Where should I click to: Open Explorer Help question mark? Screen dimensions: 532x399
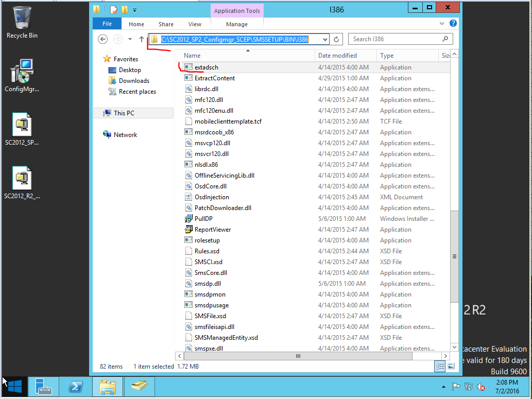[453, 23]
